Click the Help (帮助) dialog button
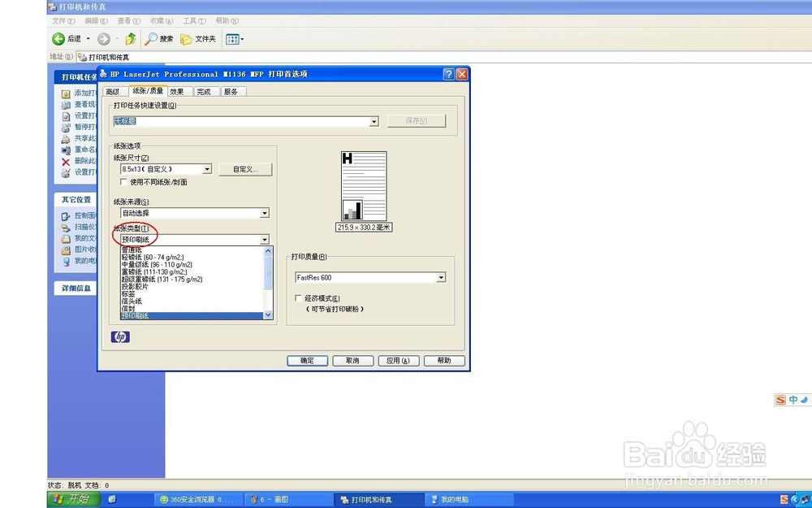This screenshot has height=508, width=812. 444,360
